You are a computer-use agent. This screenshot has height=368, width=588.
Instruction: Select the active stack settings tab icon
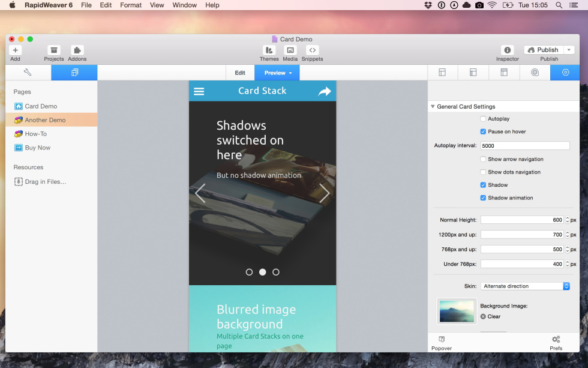[565, 73]
